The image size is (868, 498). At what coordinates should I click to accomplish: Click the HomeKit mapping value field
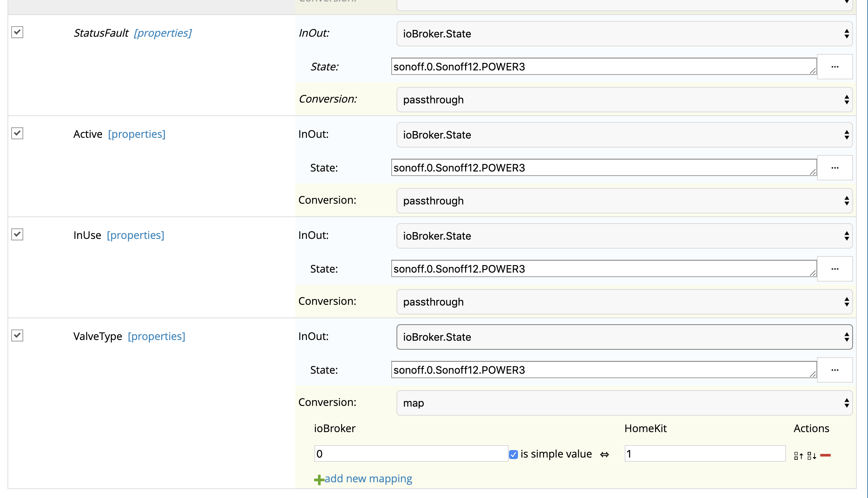(x=705, y=454)
